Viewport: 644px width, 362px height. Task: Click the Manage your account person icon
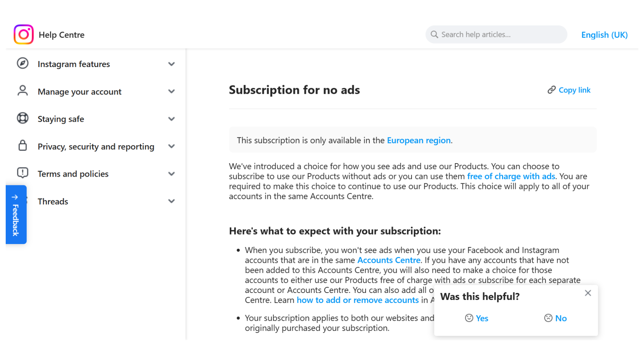22,91
